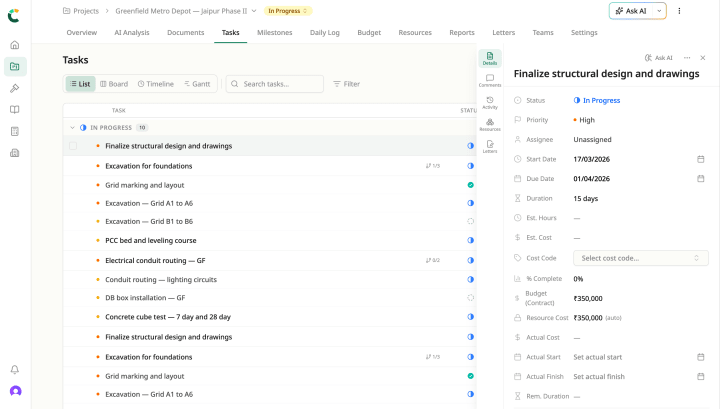Viewport: 720px width, 409px height.
Task: Switch to Timeline view
Action: tap(156, 84)
